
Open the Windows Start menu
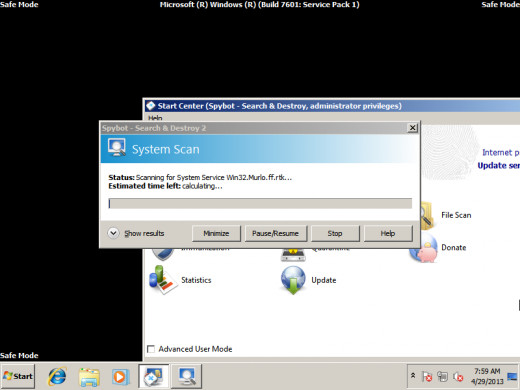18,376
